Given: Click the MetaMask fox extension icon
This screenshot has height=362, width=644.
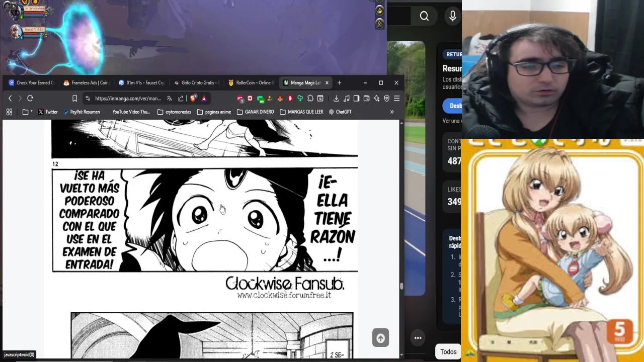Looking at the screenshot, I should 280,99.
